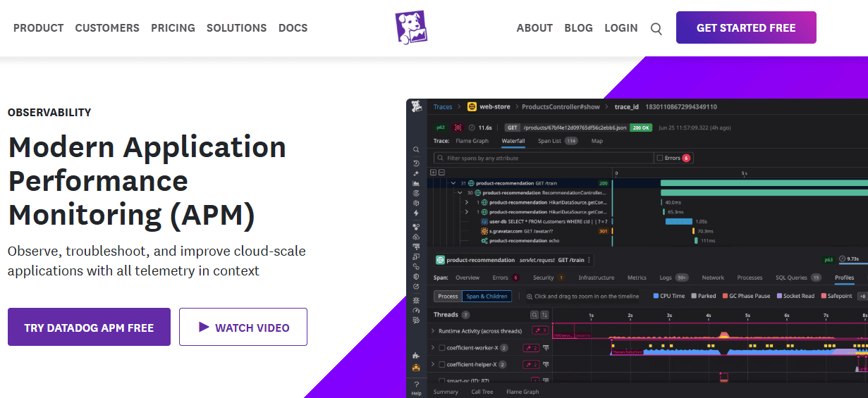
Task: Click the web-store service globe icon
Action: (x=472, y=107)
